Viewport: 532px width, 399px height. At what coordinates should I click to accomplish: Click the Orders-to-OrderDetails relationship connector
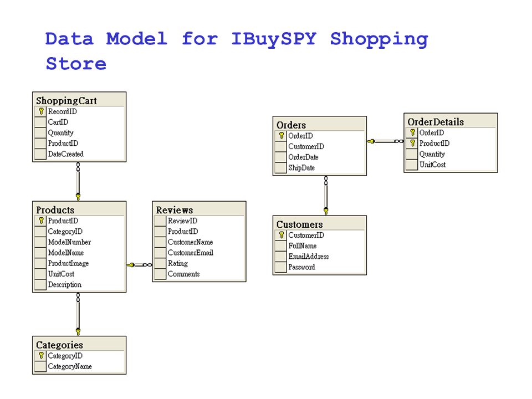(x=385, y=141)
